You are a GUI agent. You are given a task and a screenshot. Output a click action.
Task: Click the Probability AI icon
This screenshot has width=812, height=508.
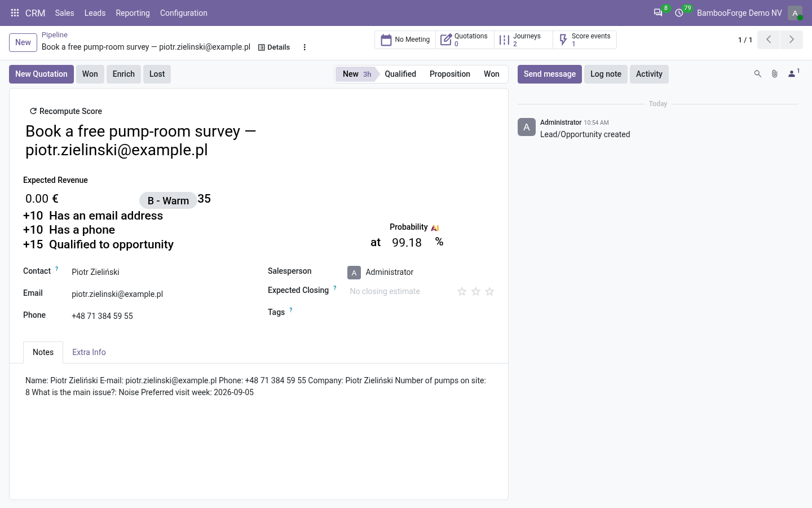[435, 228]
